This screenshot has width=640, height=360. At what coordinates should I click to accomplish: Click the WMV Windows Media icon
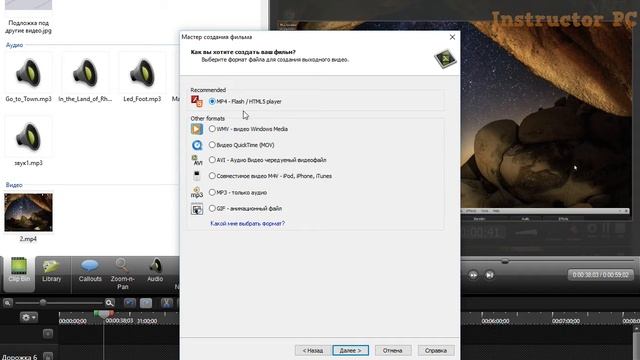tap(197, 129)
